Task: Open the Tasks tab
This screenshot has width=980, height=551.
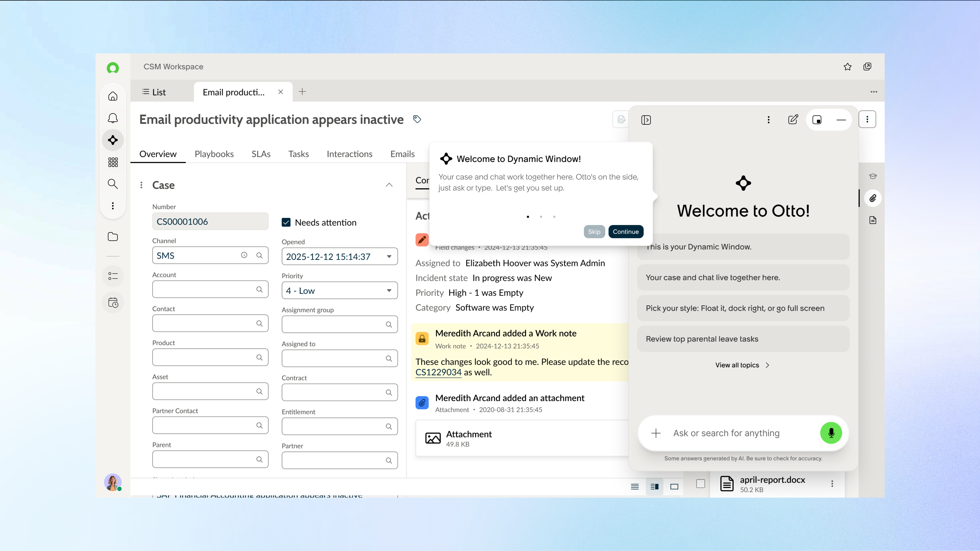Action: pyautogui.click(x=299, y=154)
